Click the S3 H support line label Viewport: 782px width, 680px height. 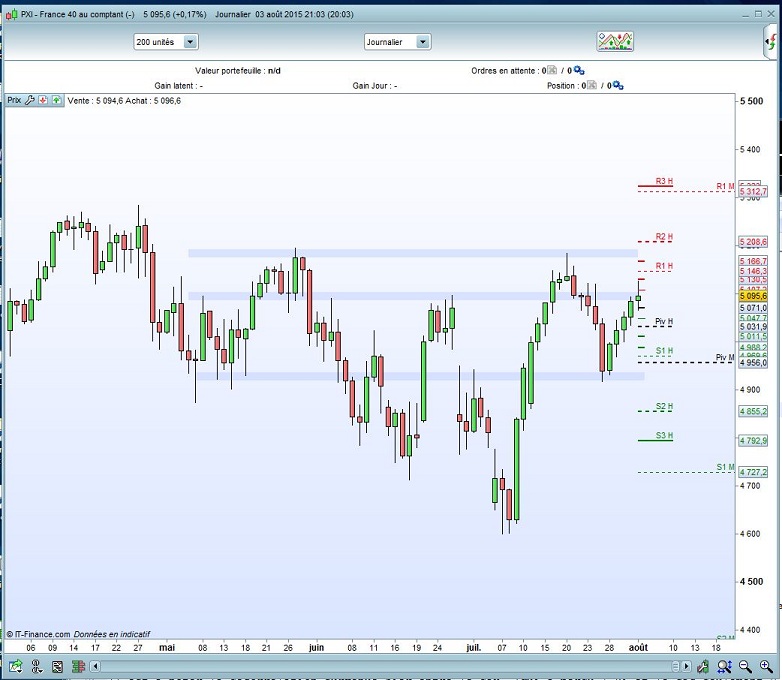(x=664, y=436)
